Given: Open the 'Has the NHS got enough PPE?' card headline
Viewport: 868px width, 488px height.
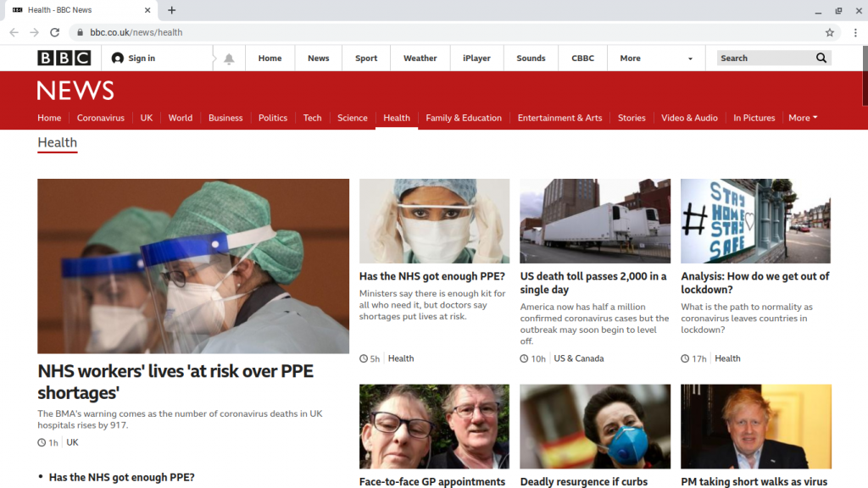Looking at the screenshot, I should point(432,276).
